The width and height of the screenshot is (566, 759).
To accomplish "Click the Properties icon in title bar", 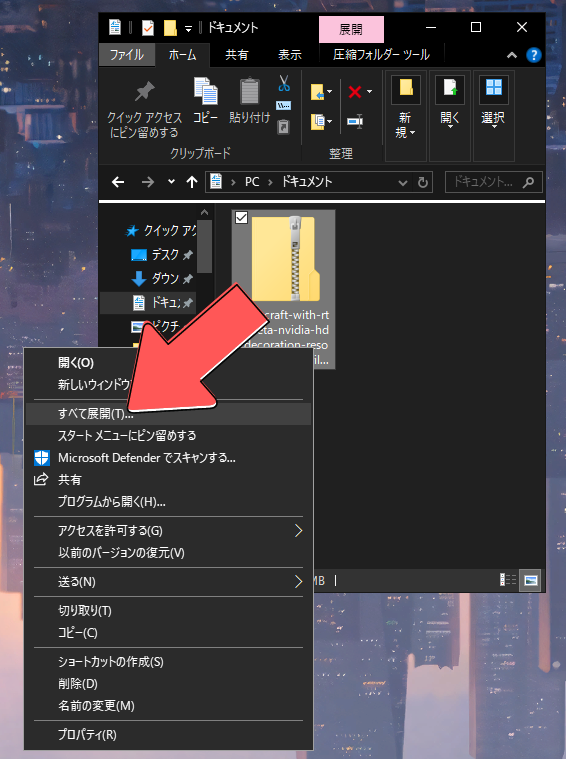I will point(148,28).
